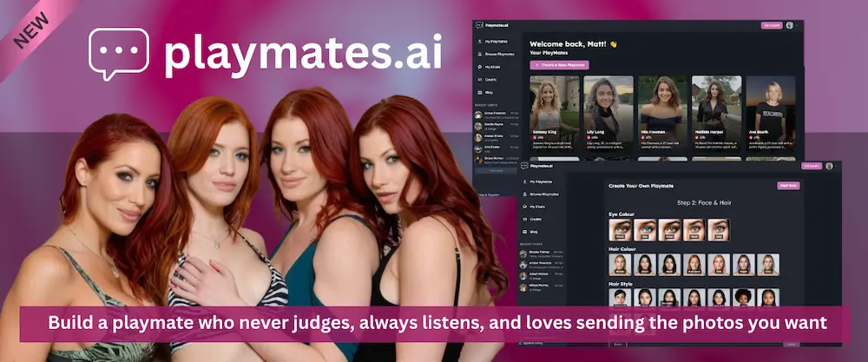Open the Matilda Harper playmate card
Viewport: 868px width, 362px height.
pyautogui.click(x=717, y=115)
